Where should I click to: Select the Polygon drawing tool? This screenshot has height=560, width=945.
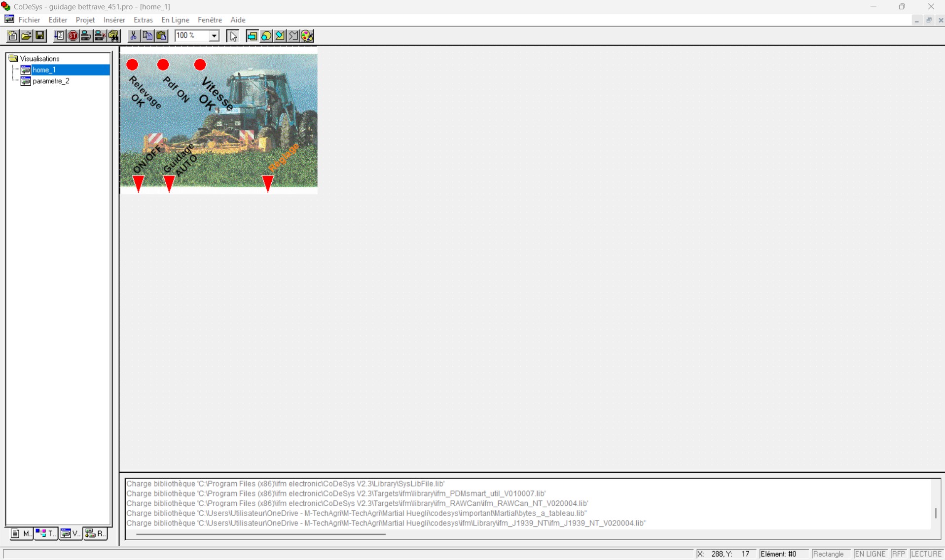point(279,35)
